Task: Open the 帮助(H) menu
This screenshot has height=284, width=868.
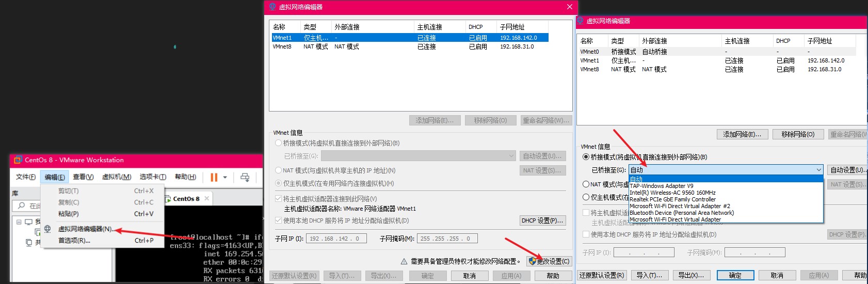Action: pyautogui.click(x=185, y=177)
